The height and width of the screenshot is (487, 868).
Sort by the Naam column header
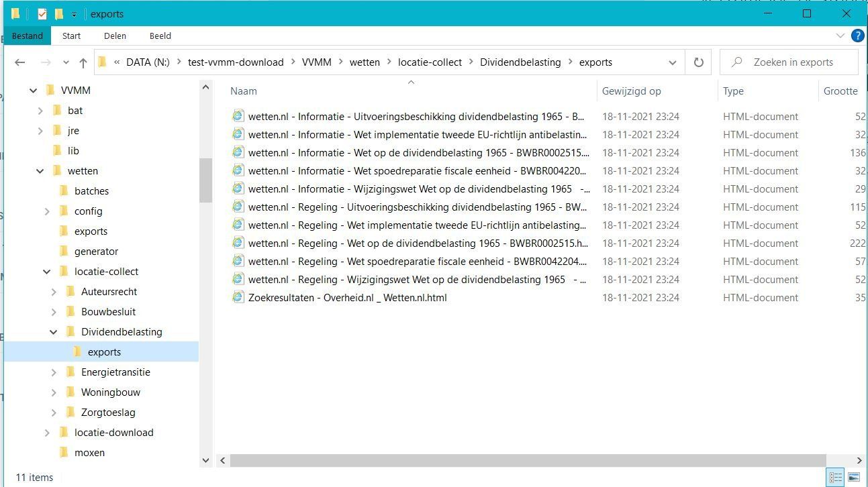(x=244, y=91)
